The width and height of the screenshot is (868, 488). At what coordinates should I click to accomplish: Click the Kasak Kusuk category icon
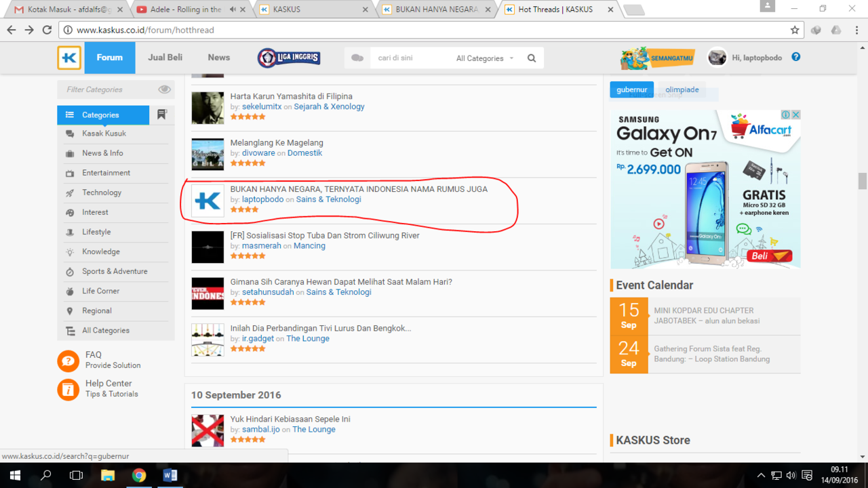coord(70,134)
